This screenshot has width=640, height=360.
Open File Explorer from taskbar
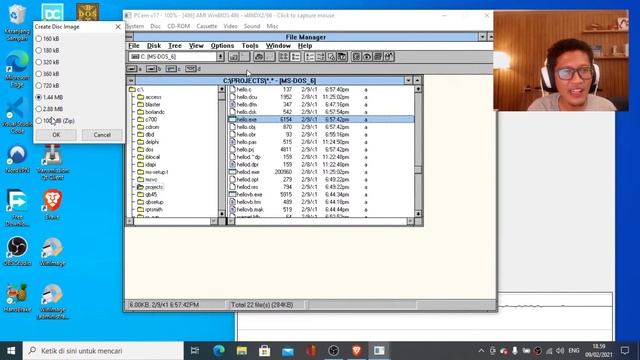(242, 351)
